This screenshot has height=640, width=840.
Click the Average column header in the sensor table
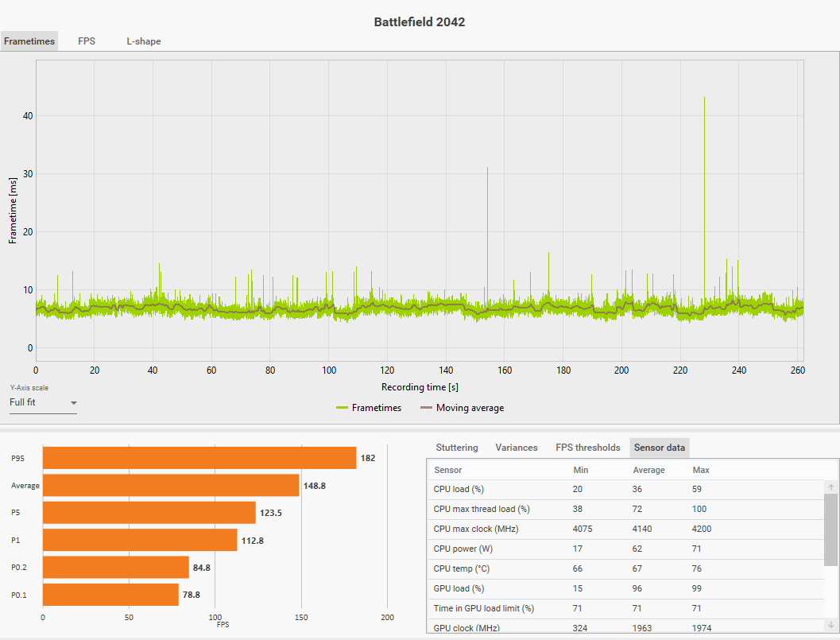[x=648, y=470]
